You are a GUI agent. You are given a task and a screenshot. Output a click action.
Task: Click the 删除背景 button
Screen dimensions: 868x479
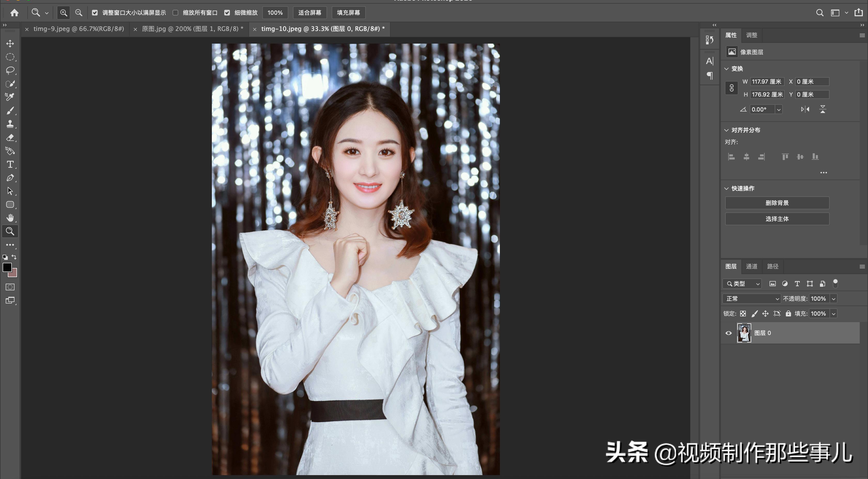pyautogui.click(x=777, y=203)
